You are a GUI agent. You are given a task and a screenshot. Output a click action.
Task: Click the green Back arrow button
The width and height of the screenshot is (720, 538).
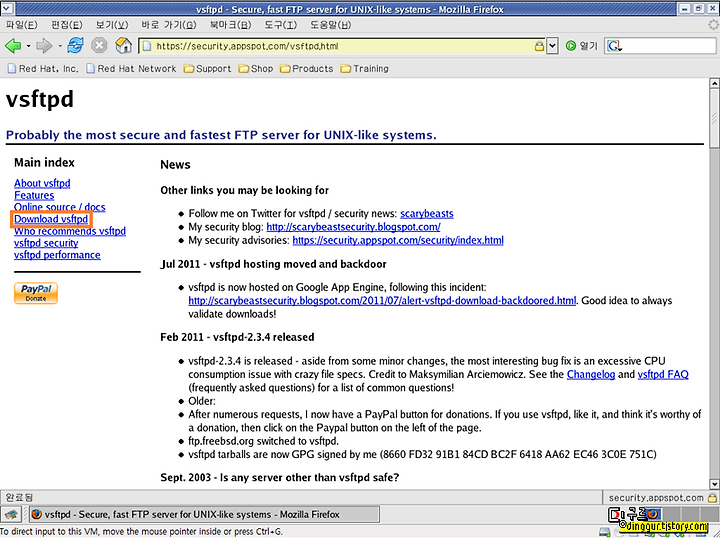point(13,46)
